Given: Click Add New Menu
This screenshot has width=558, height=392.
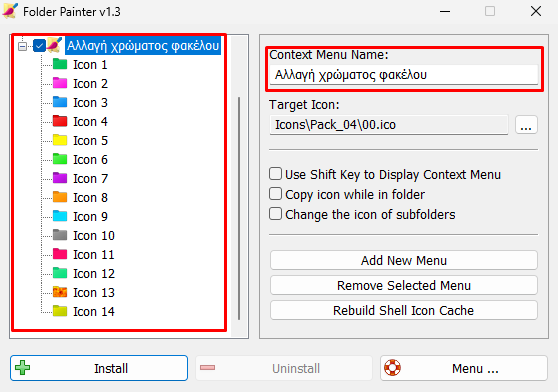Looking at the screenshot, I should (404, 260).
